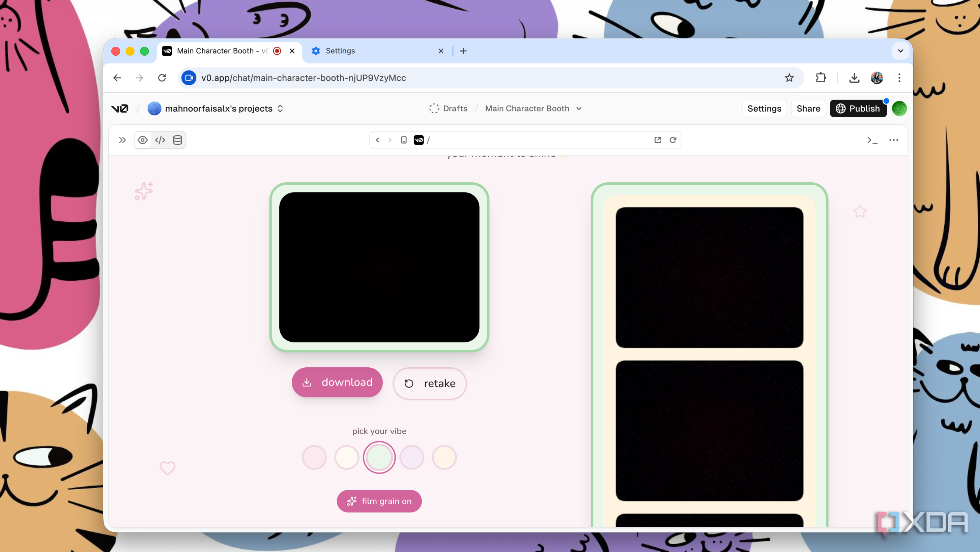Open the Chrome downloads icon
The image size is (980, 552).
[x=855, y=78]
